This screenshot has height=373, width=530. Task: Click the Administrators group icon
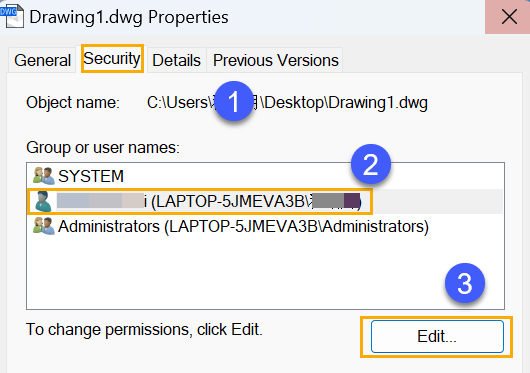[x=44, y=226]
